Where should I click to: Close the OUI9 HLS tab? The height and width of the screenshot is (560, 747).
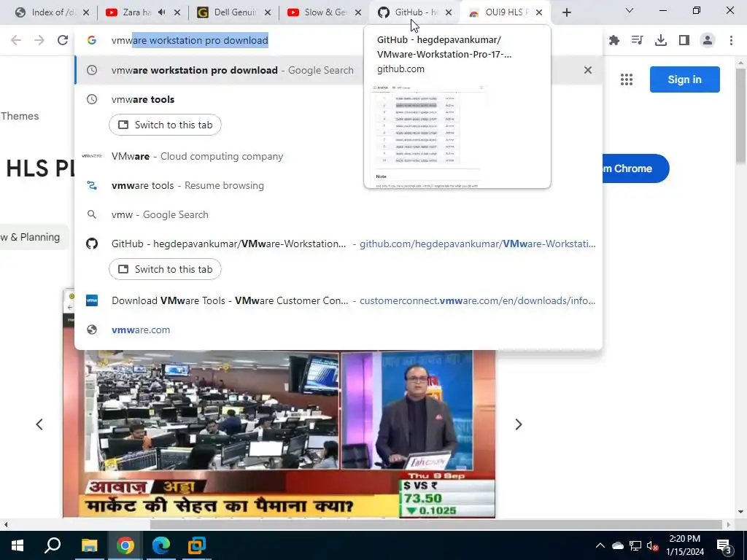[x=539, y=12]
